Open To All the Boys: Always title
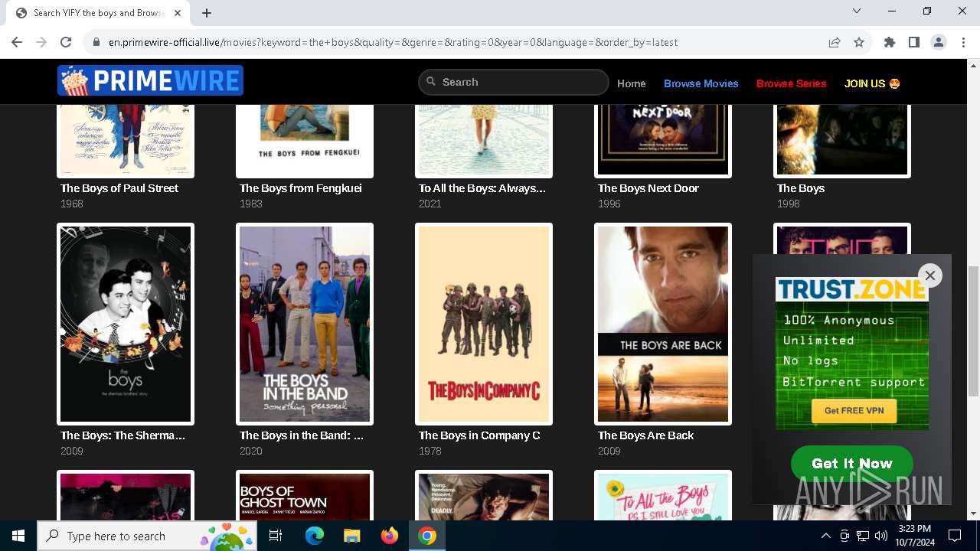 click(x=482, y=188)
